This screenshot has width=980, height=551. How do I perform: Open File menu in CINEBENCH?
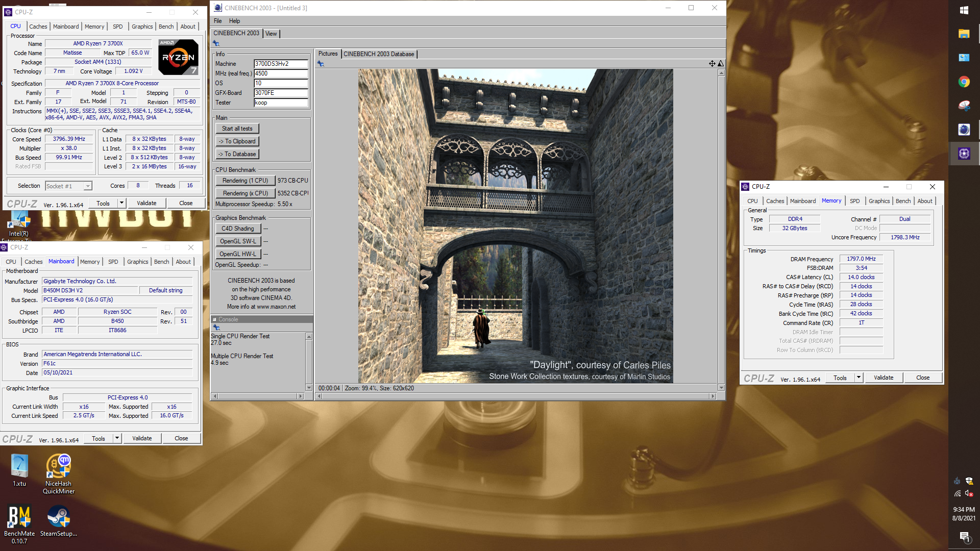[x=218, y=21]
